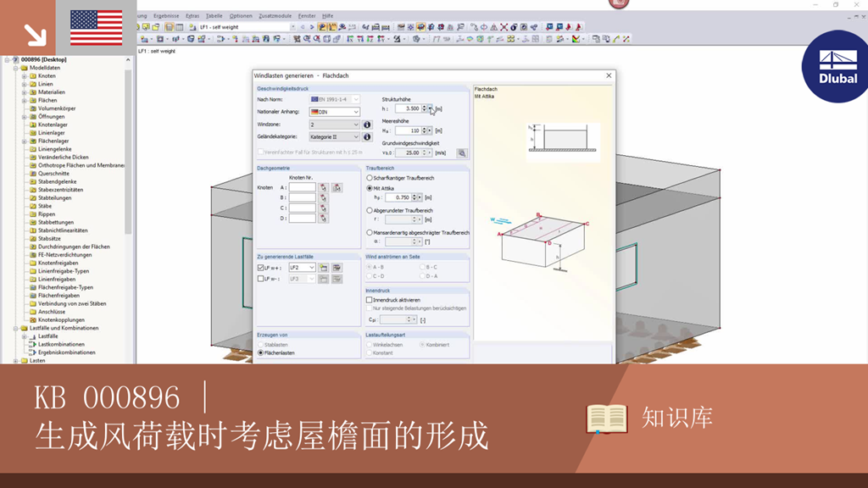Select Ergebniskombinationen in the navigator

[x=66, y=352]
